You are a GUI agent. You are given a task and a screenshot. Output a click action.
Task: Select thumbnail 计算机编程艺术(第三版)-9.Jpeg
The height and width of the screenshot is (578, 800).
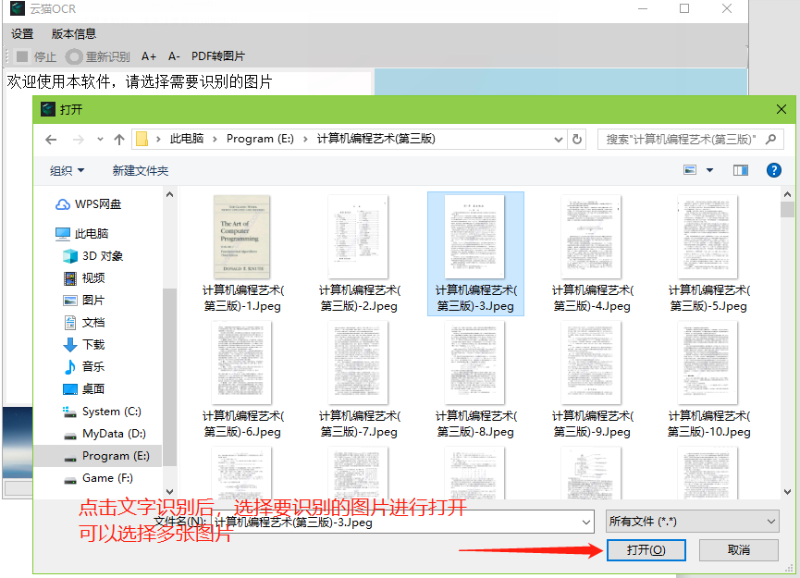592,380
